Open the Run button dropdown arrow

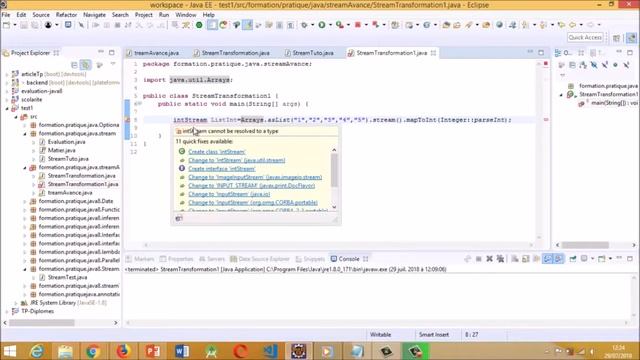pyautogui.click(x=330, y=25)
